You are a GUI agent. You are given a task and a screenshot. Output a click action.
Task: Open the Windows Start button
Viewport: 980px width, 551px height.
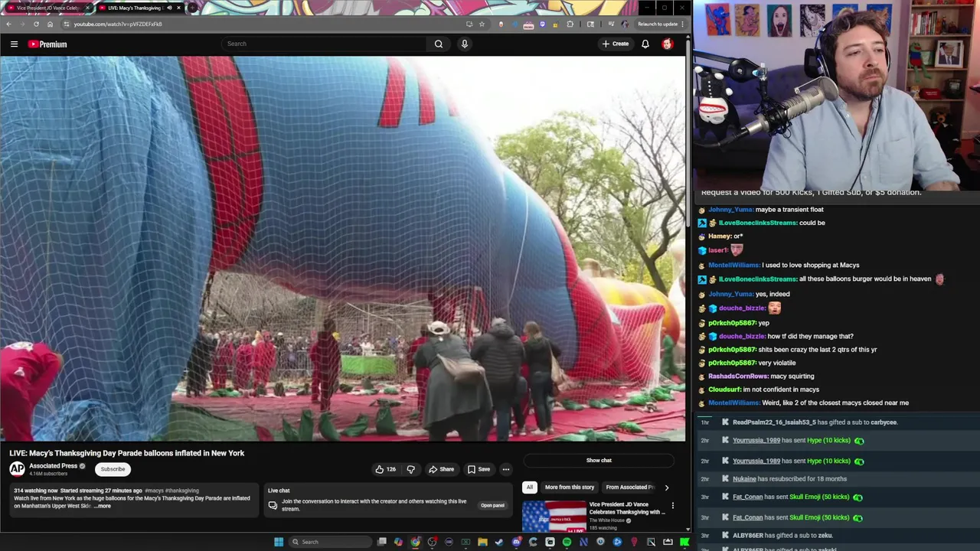(279, 542)
